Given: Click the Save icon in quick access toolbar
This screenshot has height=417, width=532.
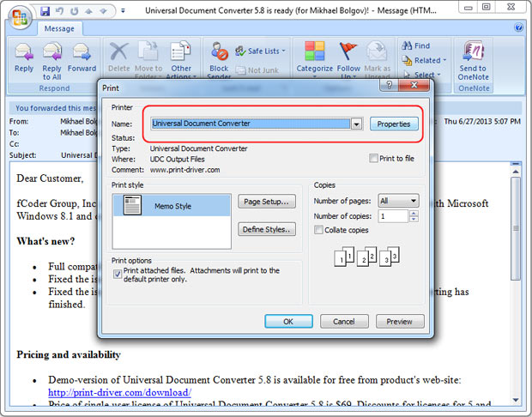Looking at the screenshot, I should coord(45,11).
